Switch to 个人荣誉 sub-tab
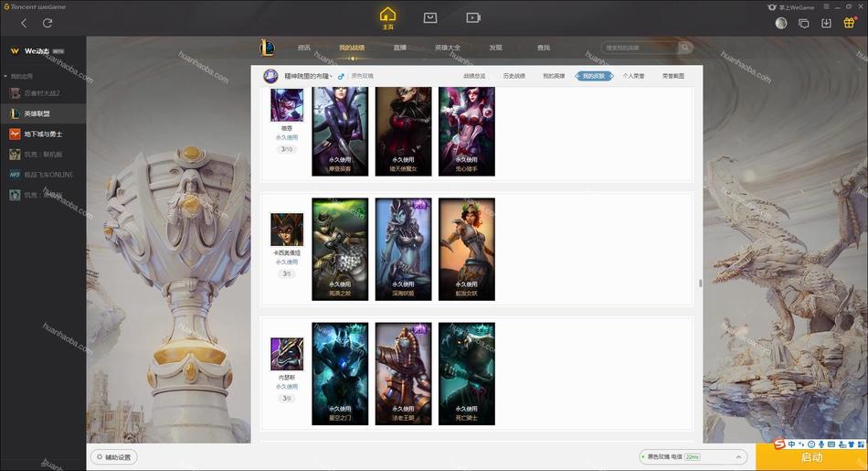The width and height of the screenshot is (868, 471). coord(633,76)
